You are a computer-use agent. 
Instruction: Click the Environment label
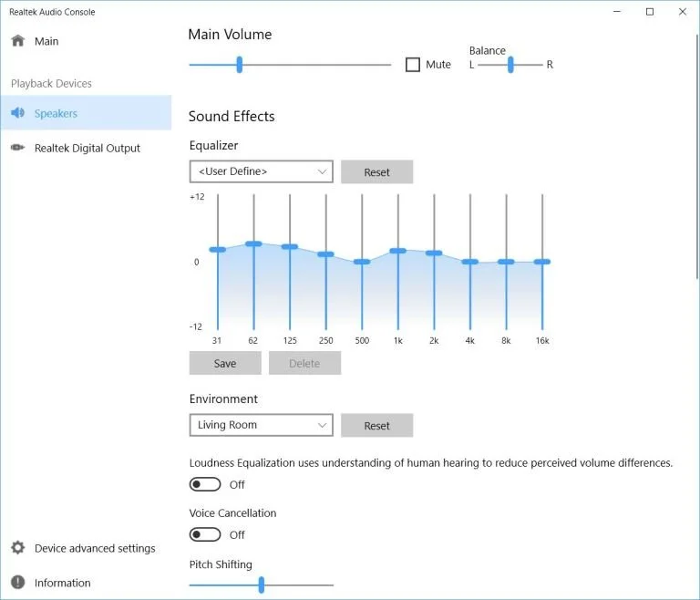pos(223,398)
